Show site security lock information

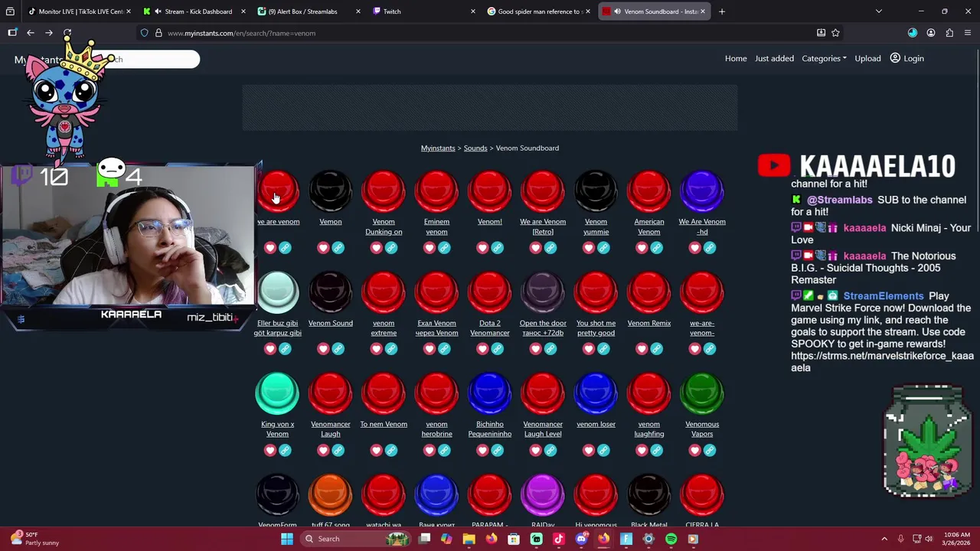[158, 33]
